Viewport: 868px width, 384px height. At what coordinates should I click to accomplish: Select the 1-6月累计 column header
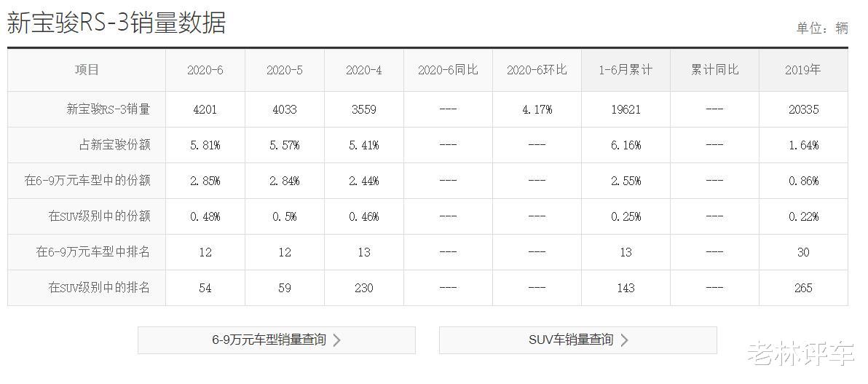click(x=626, y=70)
